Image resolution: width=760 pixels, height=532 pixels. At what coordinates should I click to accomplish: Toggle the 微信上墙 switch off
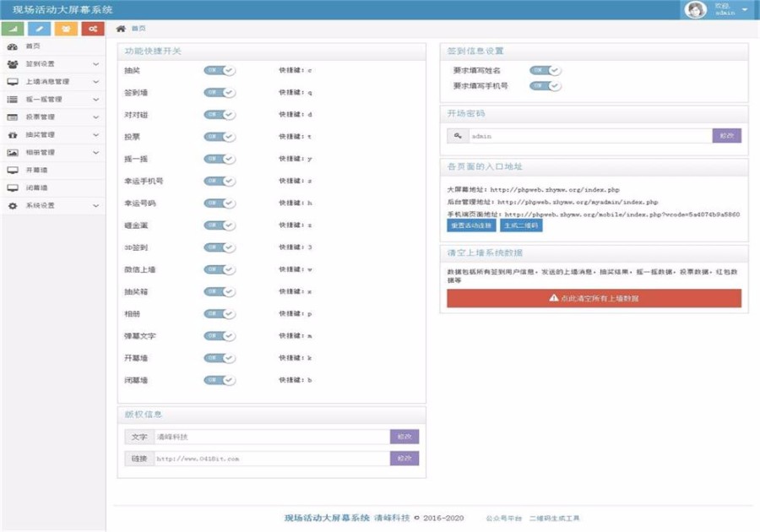[218, 270]
